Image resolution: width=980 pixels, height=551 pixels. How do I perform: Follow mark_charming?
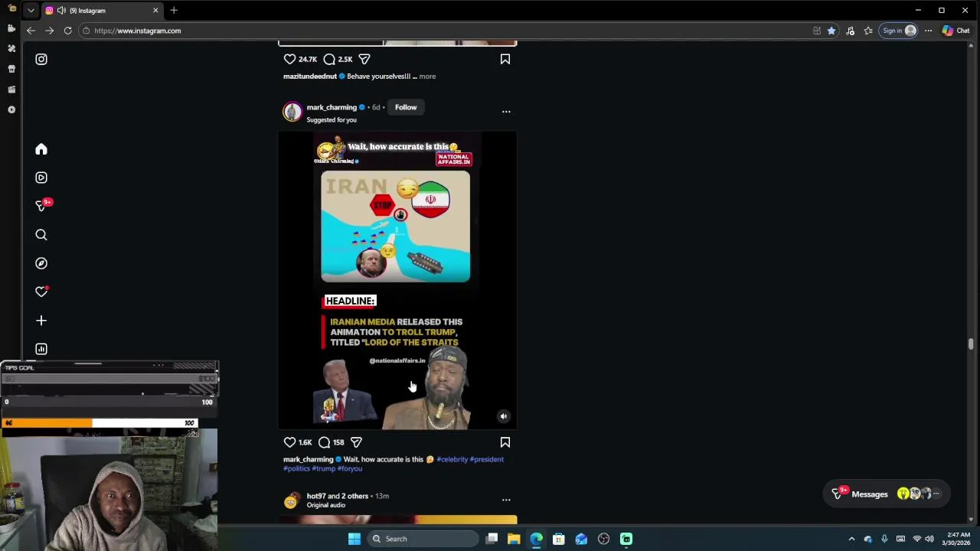[x=406, y=107]
